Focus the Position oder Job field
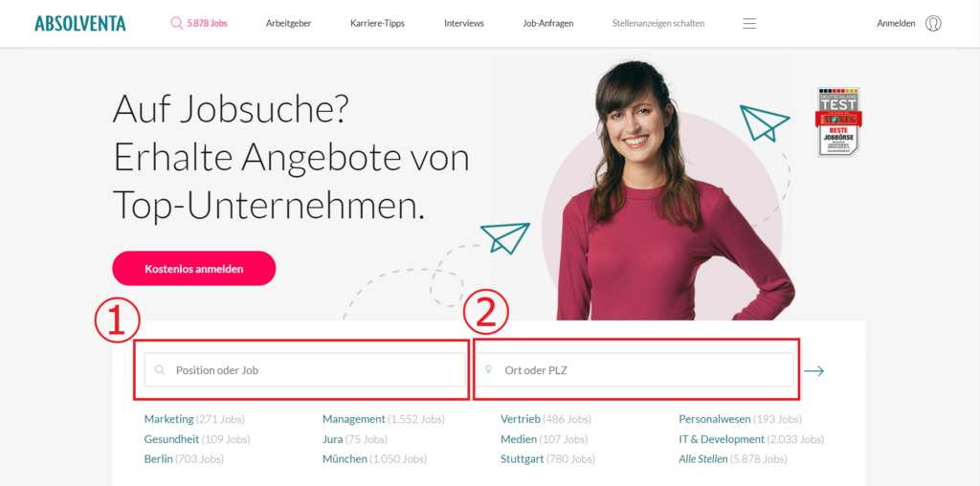 [x=305, y=370]
